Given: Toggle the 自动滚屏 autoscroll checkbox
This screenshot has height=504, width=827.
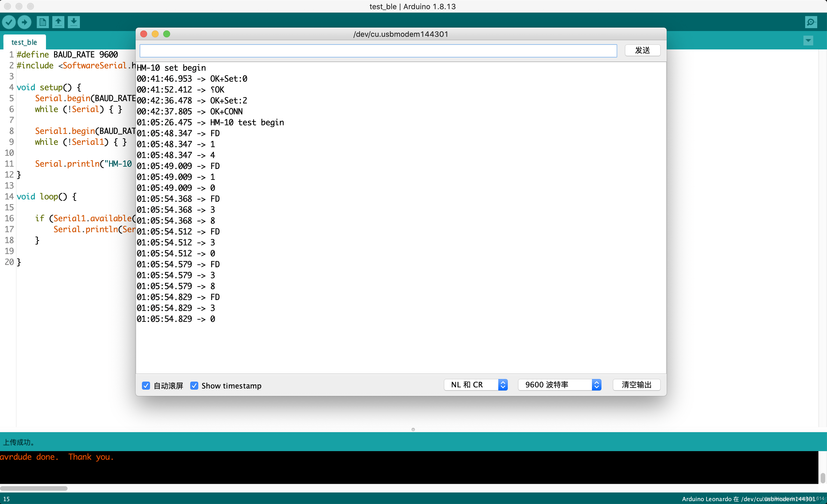Looking at the screenshot, I should (146, 386).
